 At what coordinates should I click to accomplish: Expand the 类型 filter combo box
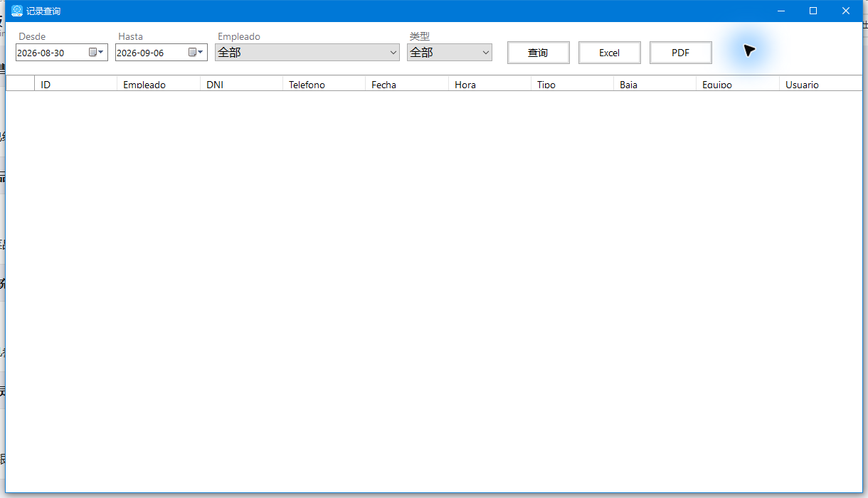(x=450, y=53)
